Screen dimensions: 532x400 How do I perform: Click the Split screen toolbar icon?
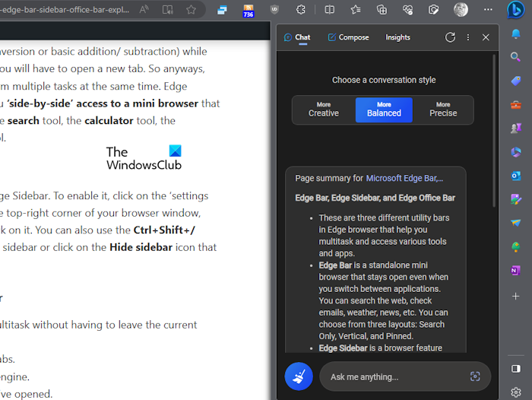329,10
